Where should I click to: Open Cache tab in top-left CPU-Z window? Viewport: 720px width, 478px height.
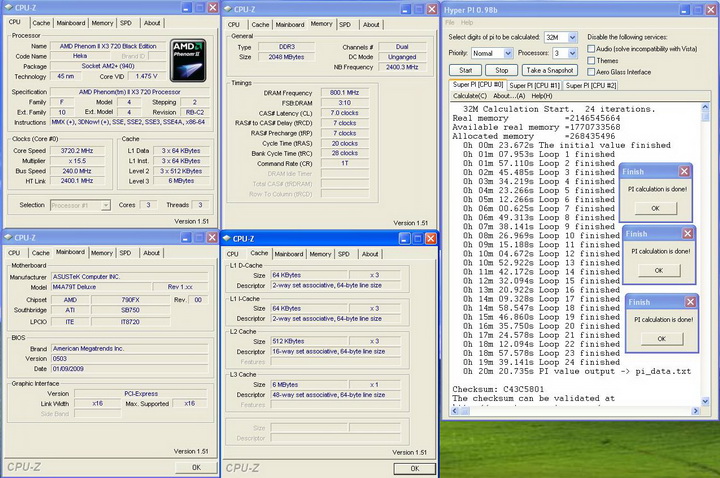click(41, 23)
